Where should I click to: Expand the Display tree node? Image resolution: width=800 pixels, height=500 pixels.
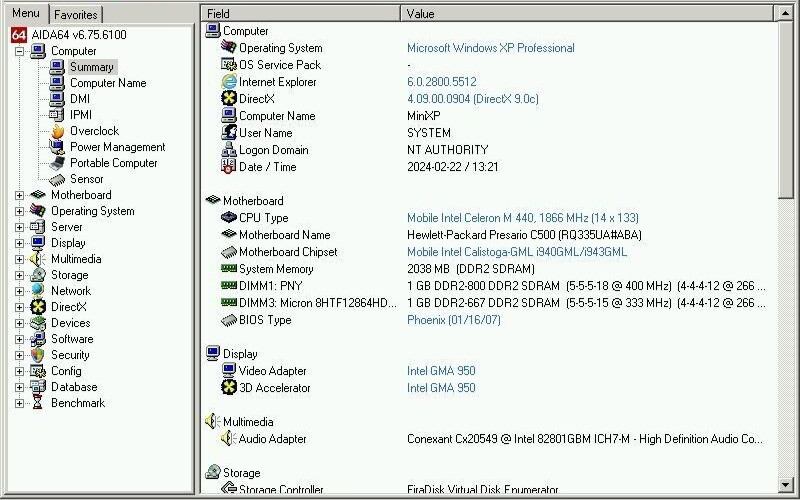[19, 243]
